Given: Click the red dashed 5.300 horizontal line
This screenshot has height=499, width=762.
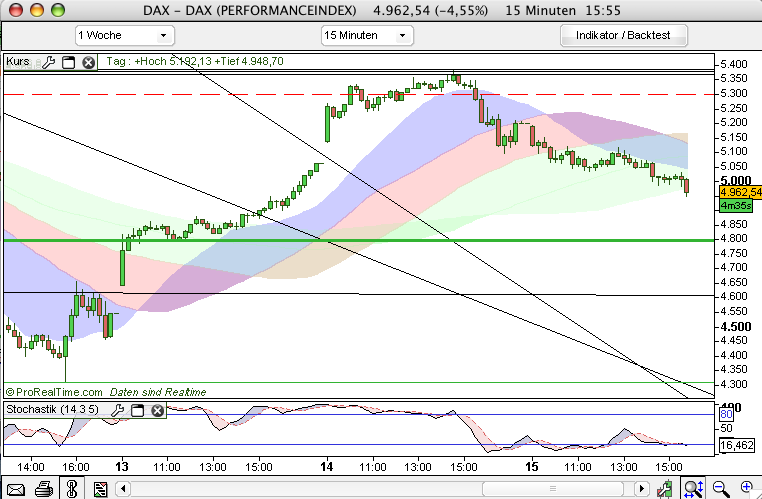Looking at the screenshot, I should click(x=359, y=94).
